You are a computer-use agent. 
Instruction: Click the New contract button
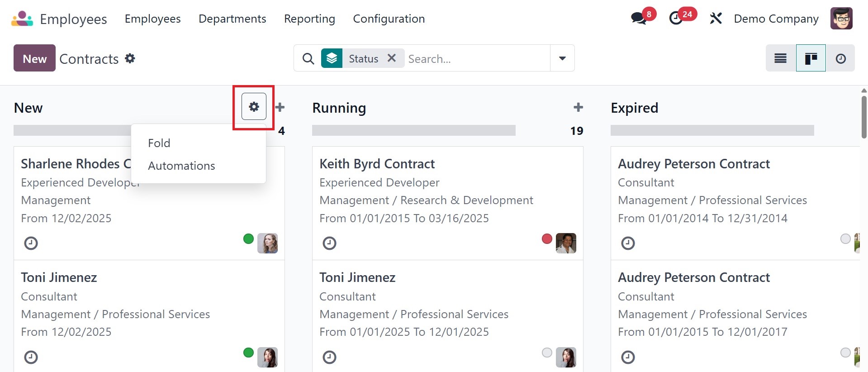pyautogui.click(x=34, y=58)
